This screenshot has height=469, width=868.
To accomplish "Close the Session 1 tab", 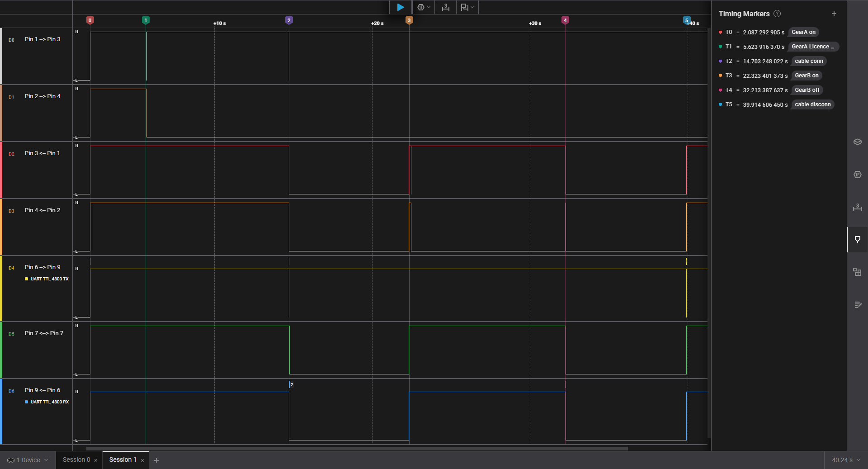I will (142, 460).
